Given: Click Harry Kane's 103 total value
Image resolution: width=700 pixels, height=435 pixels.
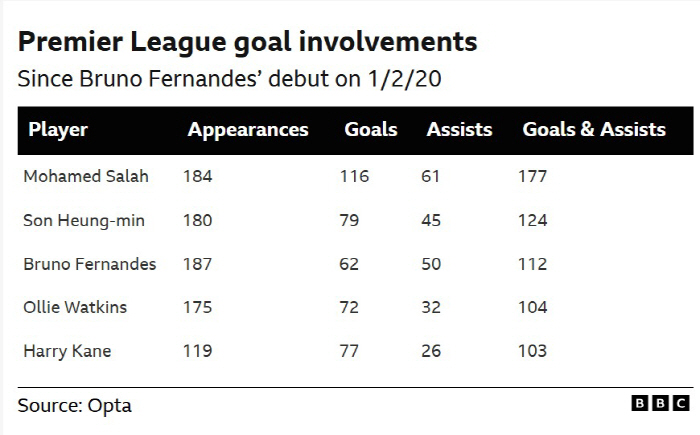Looking at the screenshot, I should click(x=532, y=351).
